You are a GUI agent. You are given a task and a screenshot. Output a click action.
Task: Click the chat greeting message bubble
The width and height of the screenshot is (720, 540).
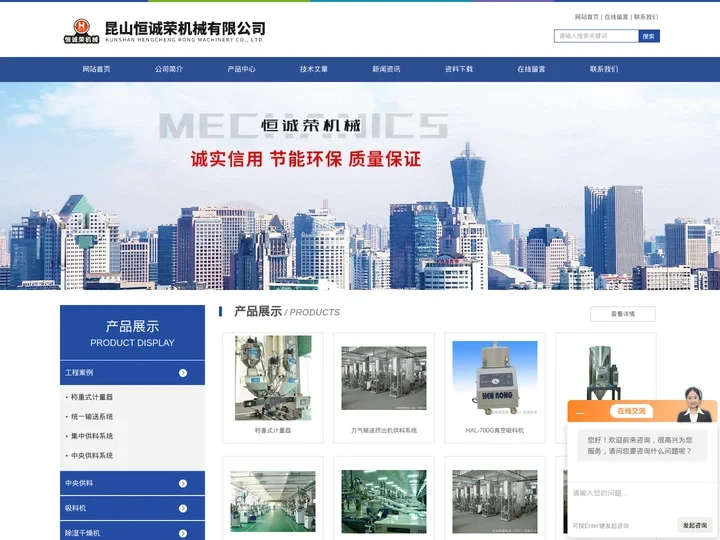click(640, 445)
